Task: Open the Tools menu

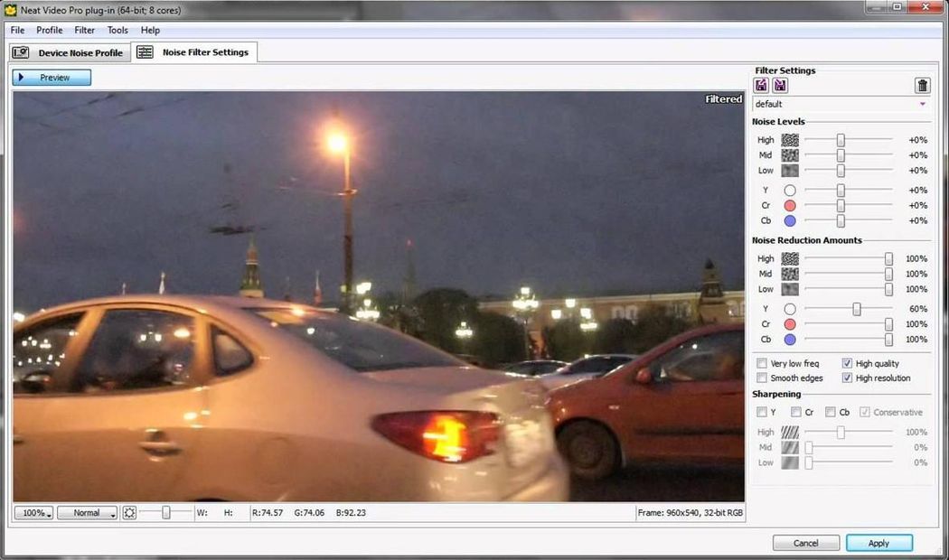Action: (117, 30)
